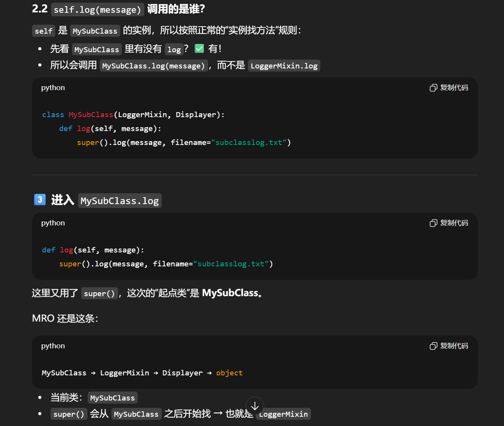Click the inline 'log' code chip with question mark
The width and height of the screenshot is (504, 426).
click(174, 49)
